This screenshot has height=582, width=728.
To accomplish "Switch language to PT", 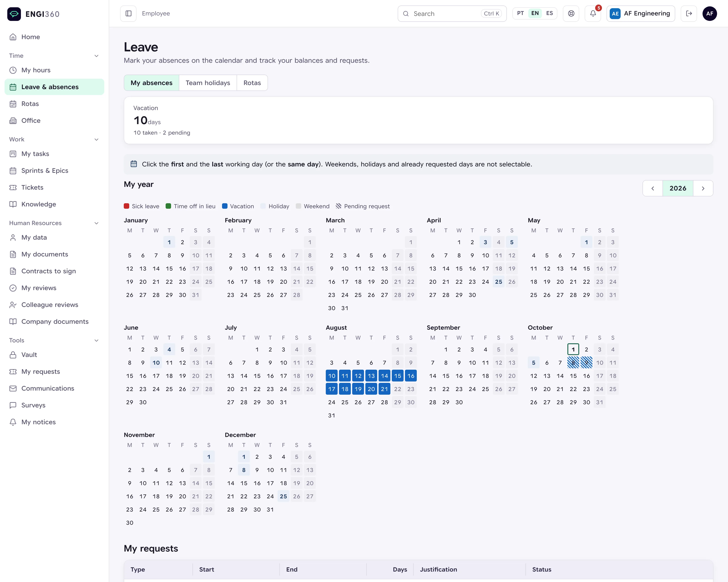I will tap(520, 13).
